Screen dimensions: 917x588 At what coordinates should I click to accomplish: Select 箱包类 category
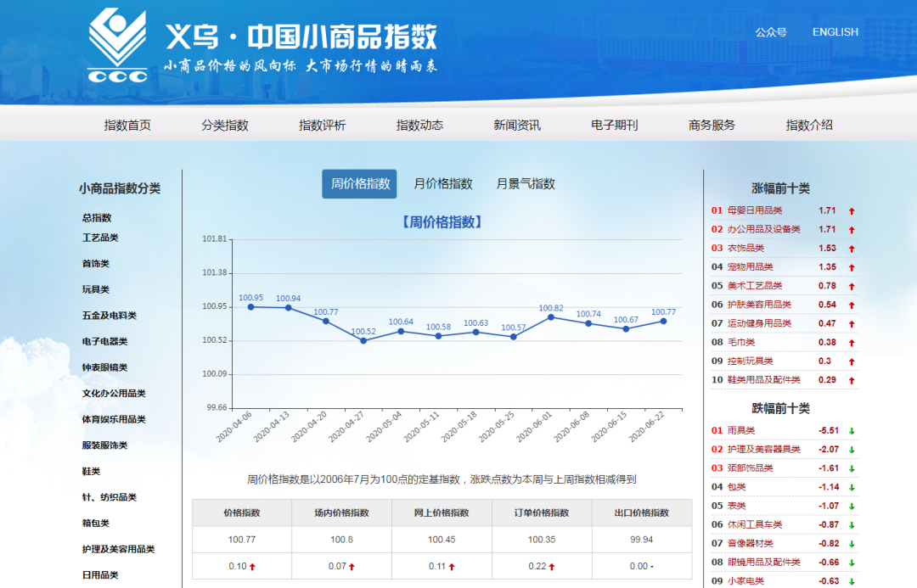(95, 524)
